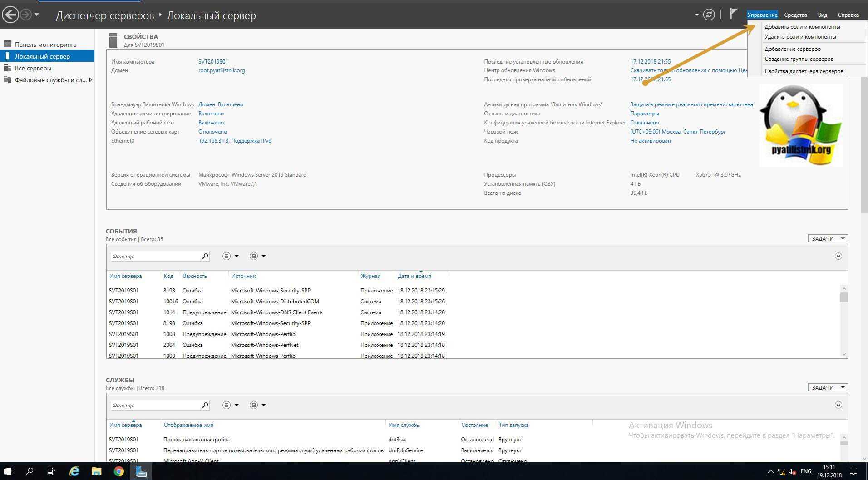Open Task View on the taskbar
This screenshot has width=868, height=480.
pos(51,471)
